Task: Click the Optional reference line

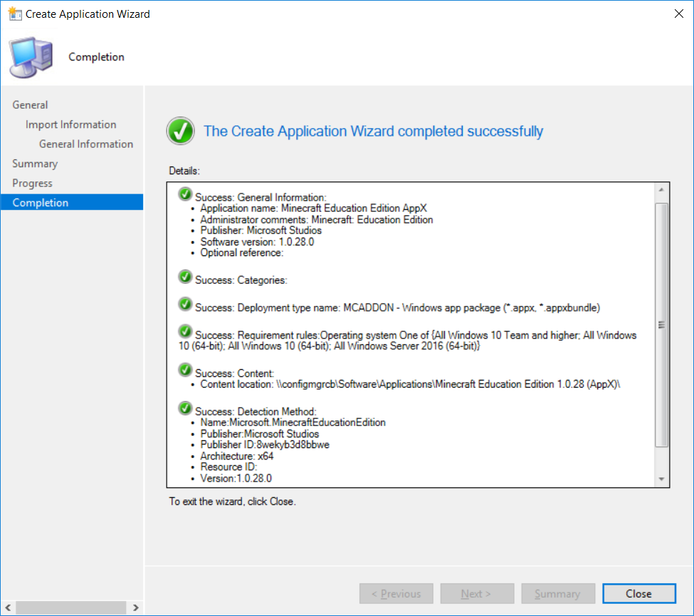Action: 242,253
